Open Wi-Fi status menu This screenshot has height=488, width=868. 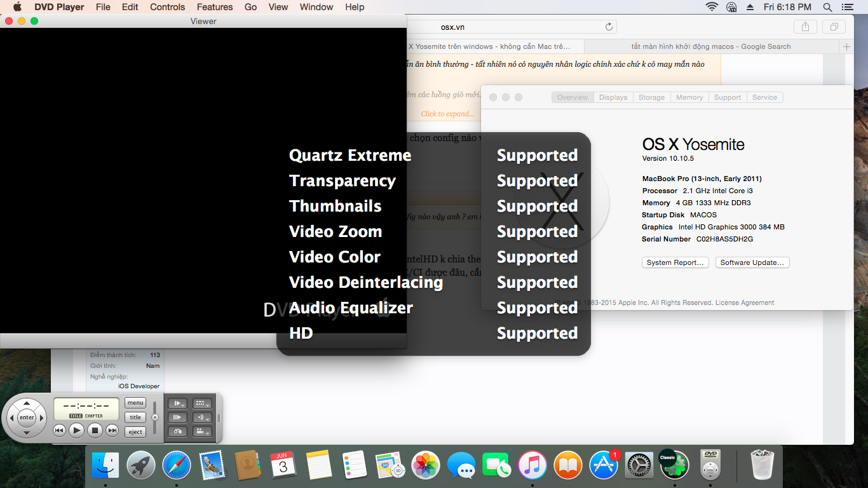coord(712,7)
